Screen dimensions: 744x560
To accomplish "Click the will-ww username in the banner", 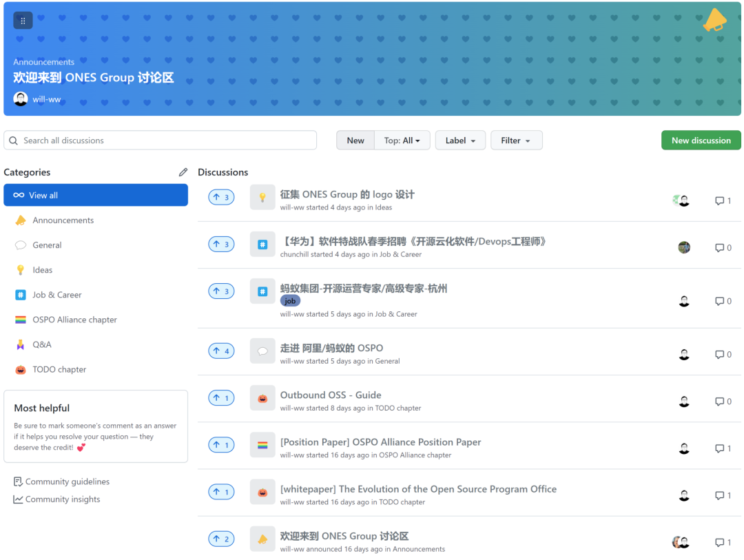I will (x=47, y=99).
